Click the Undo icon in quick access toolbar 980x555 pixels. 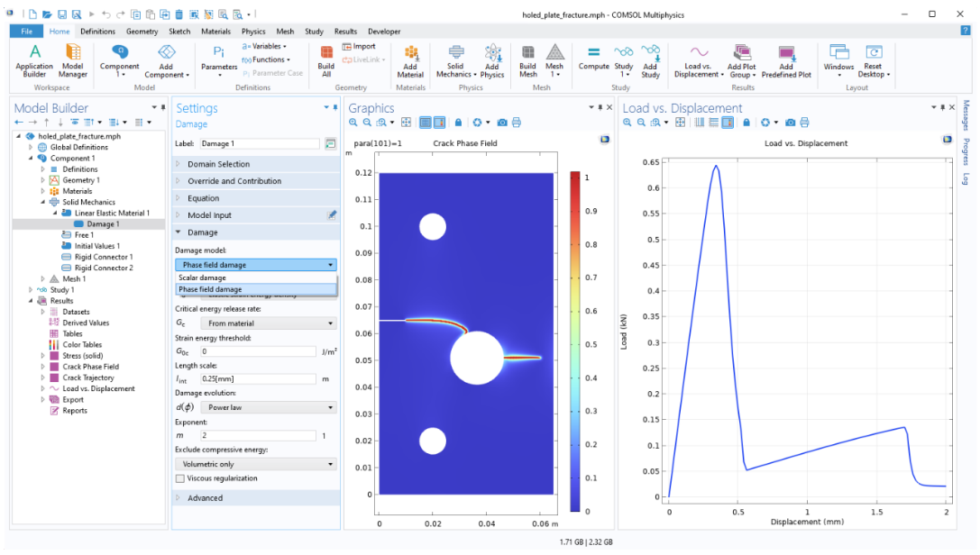(106, 14)
